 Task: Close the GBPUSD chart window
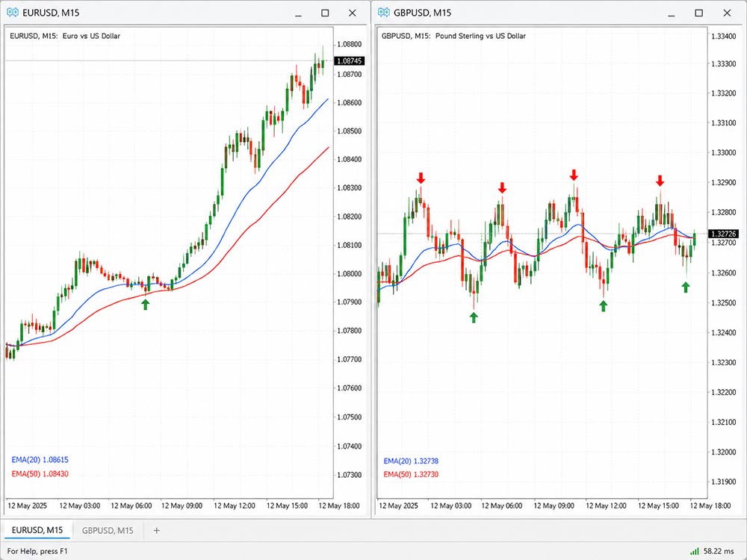[727, 13]
